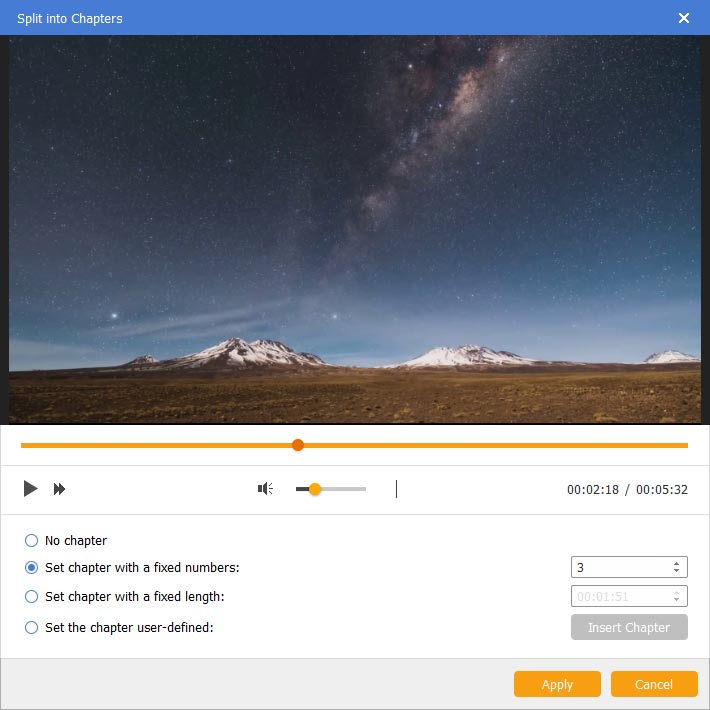The width and height of the screenshot is (710, 710).
Task: Select Set chapter with a fixed numbers
Action: (32, 567)
